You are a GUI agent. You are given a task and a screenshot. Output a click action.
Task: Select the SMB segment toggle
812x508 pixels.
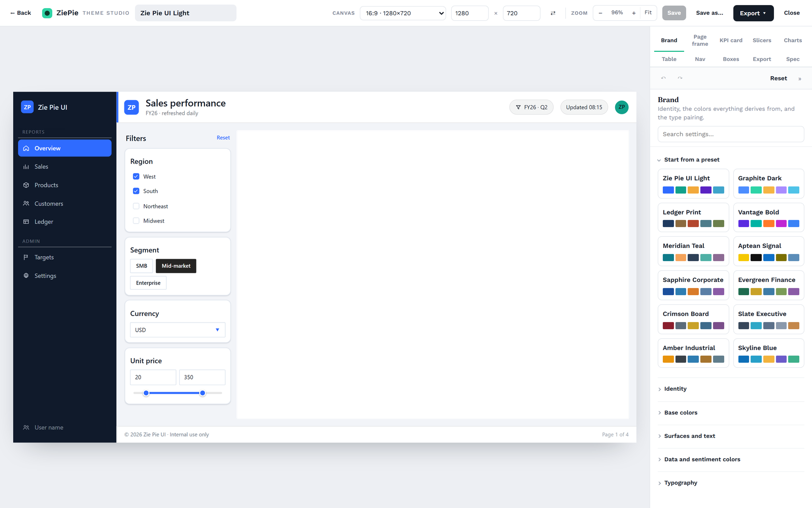pos(142,266)
